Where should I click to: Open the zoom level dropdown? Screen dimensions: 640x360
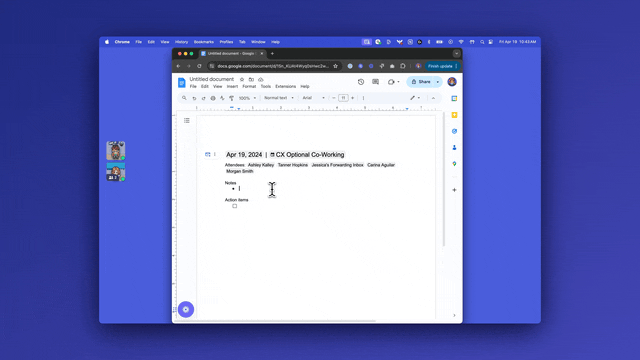tap(247, 98)
